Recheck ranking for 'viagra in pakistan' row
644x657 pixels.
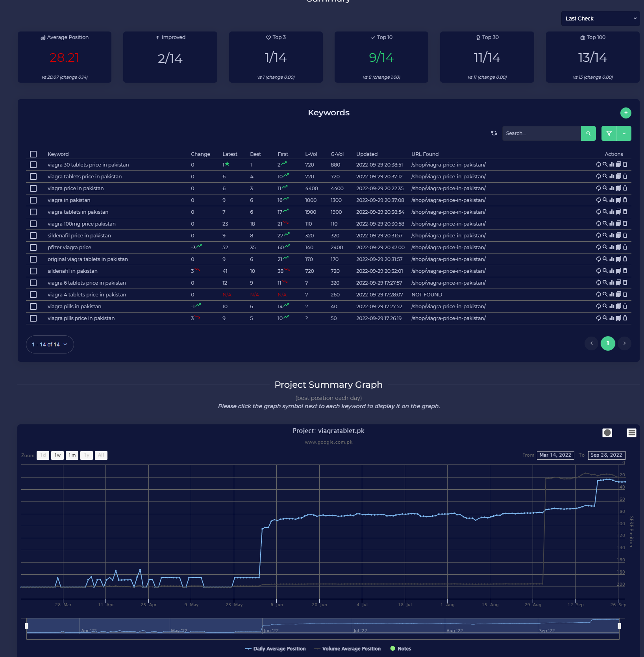pyautogui.click(x=598, y=200)
